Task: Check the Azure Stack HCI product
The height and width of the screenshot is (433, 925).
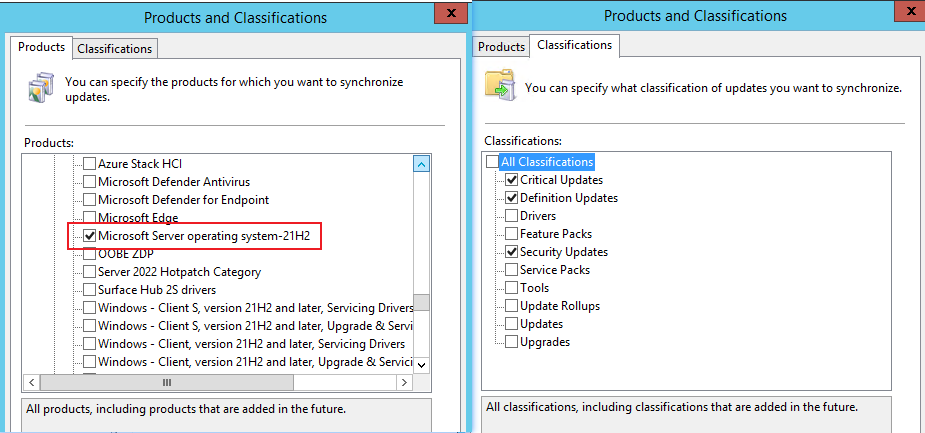Action: click(89, 163)
